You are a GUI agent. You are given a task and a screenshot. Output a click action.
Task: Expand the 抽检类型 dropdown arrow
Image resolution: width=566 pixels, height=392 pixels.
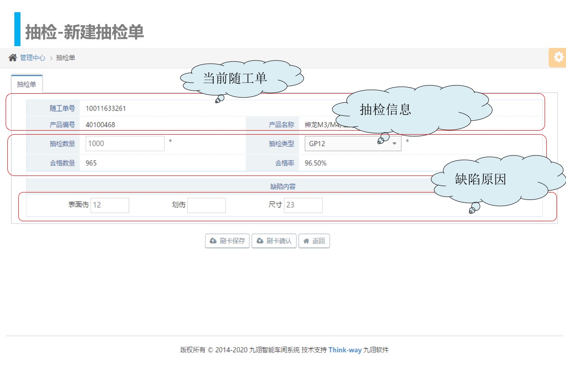[394, 143]
